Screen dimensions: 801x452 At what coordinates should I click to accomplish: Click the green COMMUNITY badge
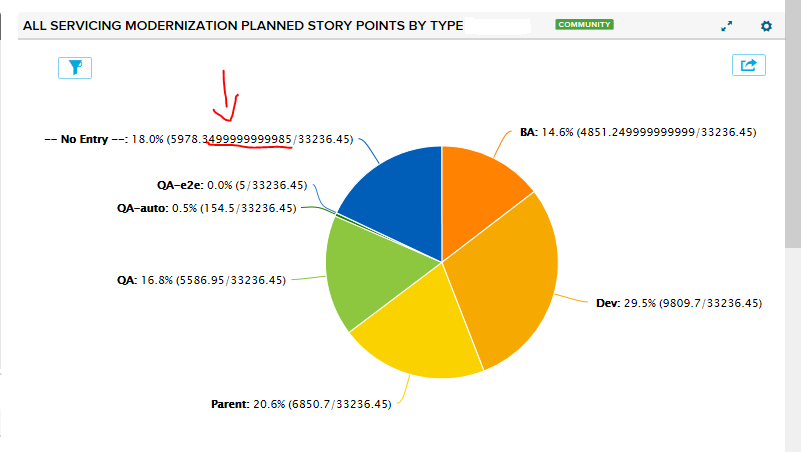584,24
